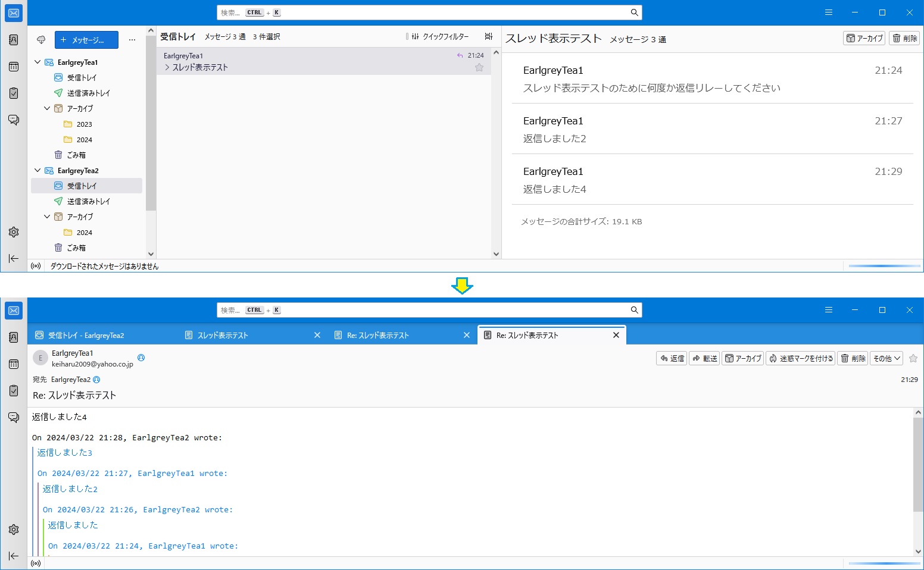Open the application hamburger menu in upper window

pyautogui.click(x=828, y=12)
